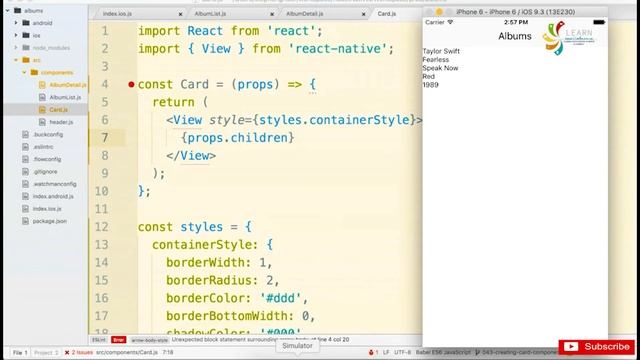
Task: Click the Red album entry in simulator
Action: 428,76
